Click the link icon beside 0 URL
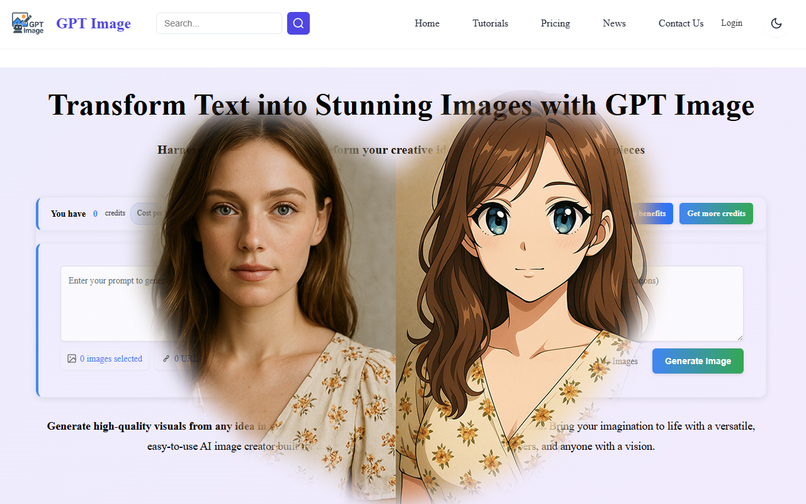This screenshot has width=806, height=504. [x=166, y=358]
